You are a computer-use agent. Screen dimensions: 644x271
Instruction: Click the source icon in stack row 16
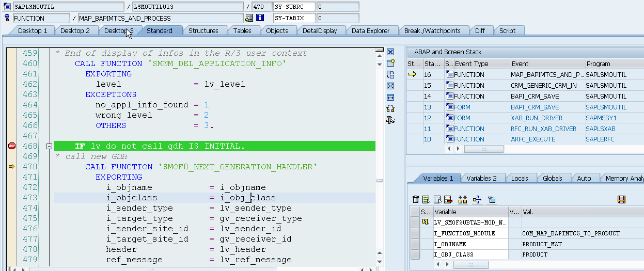pyautogui.click(x=449, y=75)
